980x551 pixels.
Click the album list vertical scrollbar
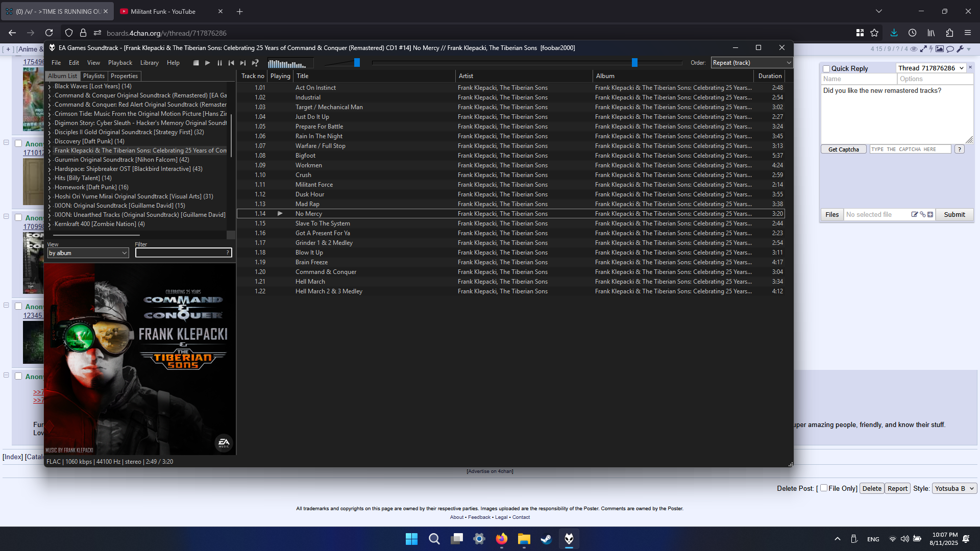231,135
